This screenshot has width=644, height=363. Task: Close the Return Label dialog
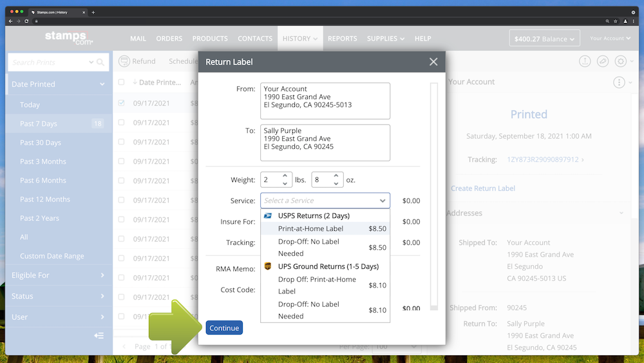point(433,62)
